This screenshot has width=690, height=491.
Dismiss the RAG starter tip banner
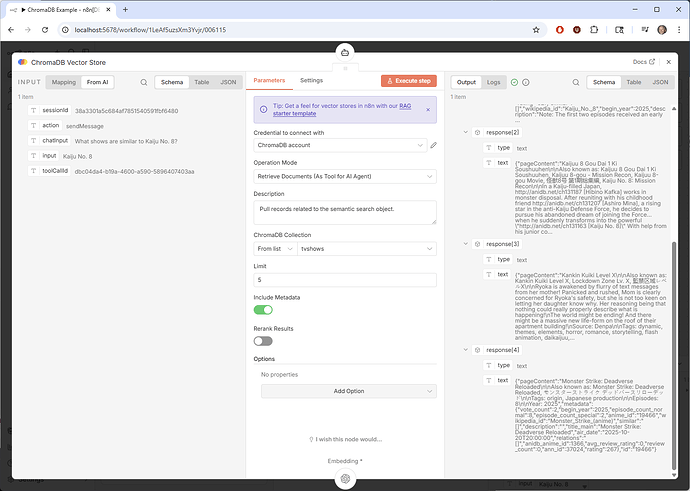(x=428, y=110)
